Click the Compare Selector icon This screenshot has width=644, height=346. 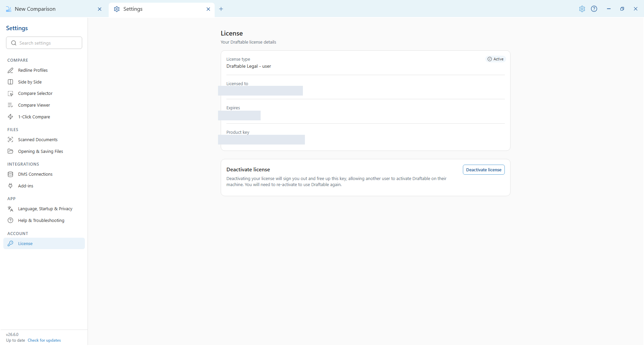(10, 94)
